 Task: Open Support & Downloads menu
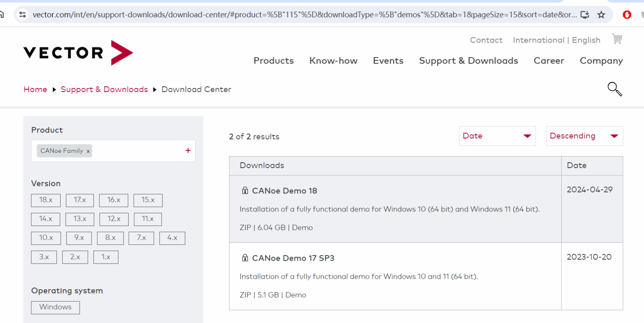[x=469, y=61]
